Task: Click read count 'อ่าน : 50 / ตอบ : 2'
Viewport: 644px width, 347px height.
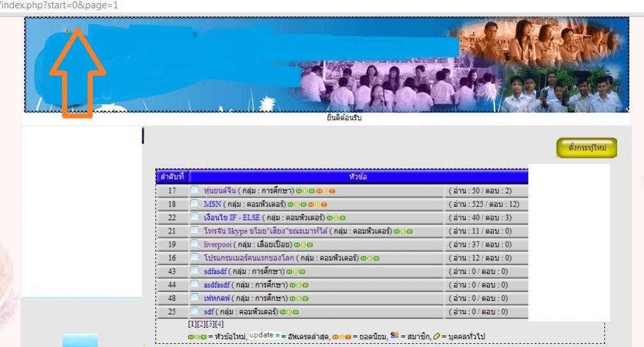Action: pos(480,190)
